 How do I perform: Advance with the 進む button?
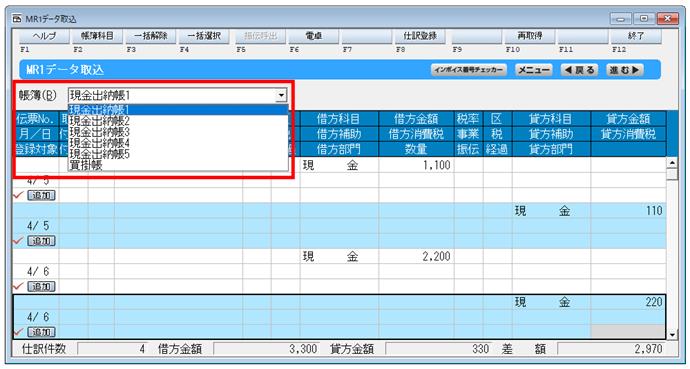(x=625, y=70)
